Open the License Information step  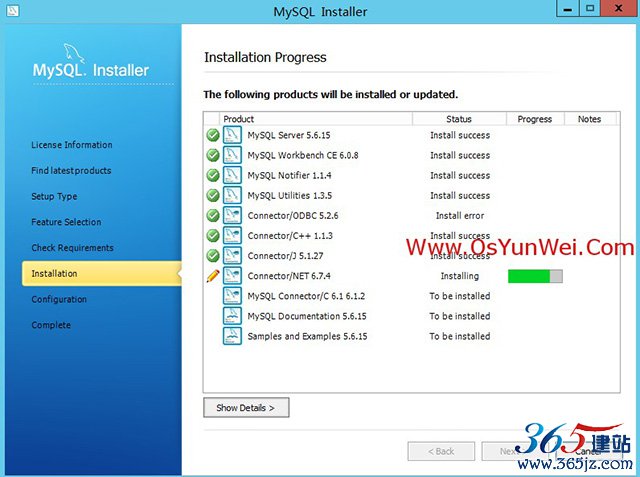[72, 145]
